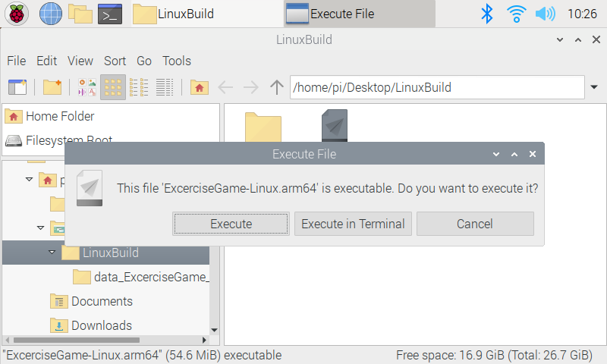The image size is (607, 364).
Task: Launch the web browser globe icon
Action: [51, 14]
